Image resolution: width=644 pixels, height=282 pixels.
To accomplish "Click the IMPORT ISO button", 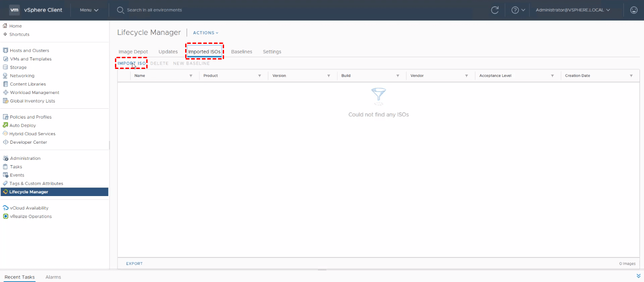I will (x=132, y=64).
